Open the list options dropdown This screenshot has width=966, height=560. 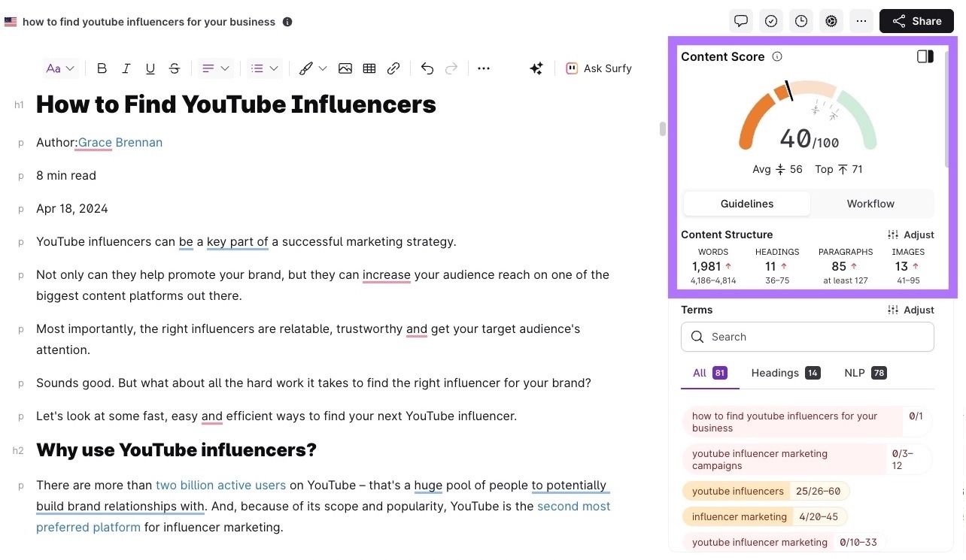click(264, 68)
